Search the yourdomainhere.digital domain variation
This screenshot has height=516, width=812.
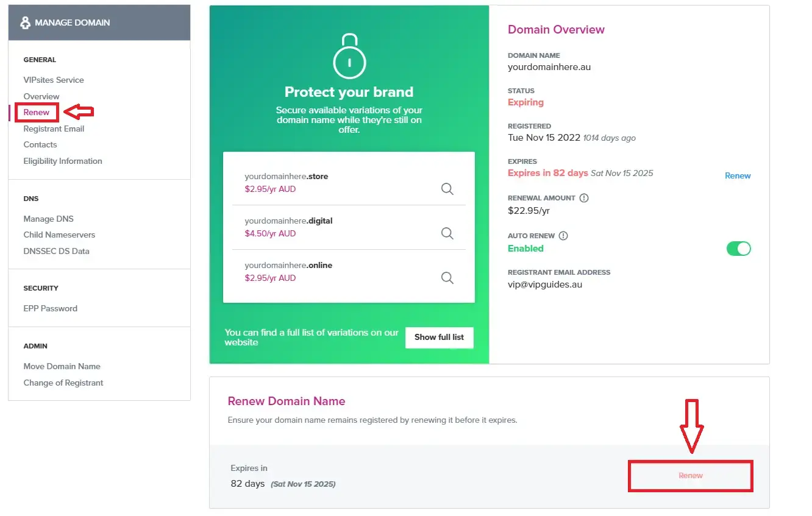coord(447,233)
